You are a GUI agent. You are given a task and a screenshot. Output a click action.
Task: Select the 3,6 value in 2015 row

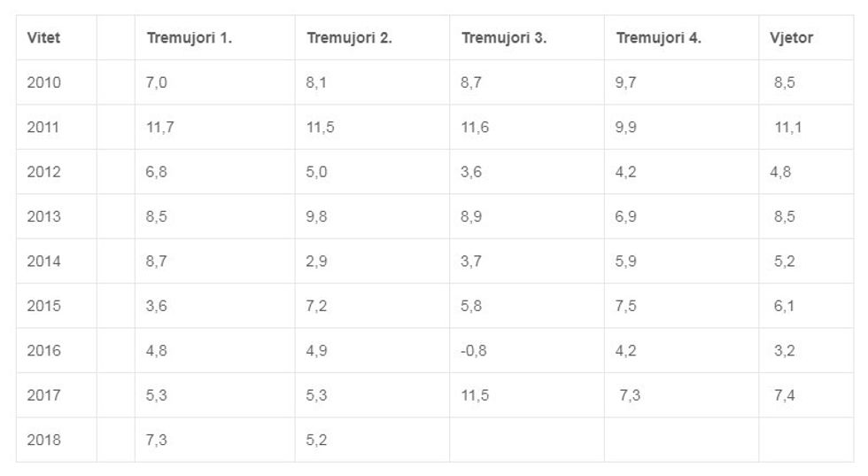tap(157, 306)
